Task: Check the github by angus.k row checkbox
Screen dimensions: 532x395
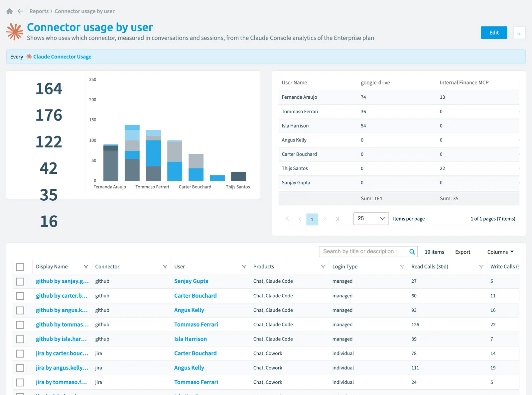Action: pos(20,310)
